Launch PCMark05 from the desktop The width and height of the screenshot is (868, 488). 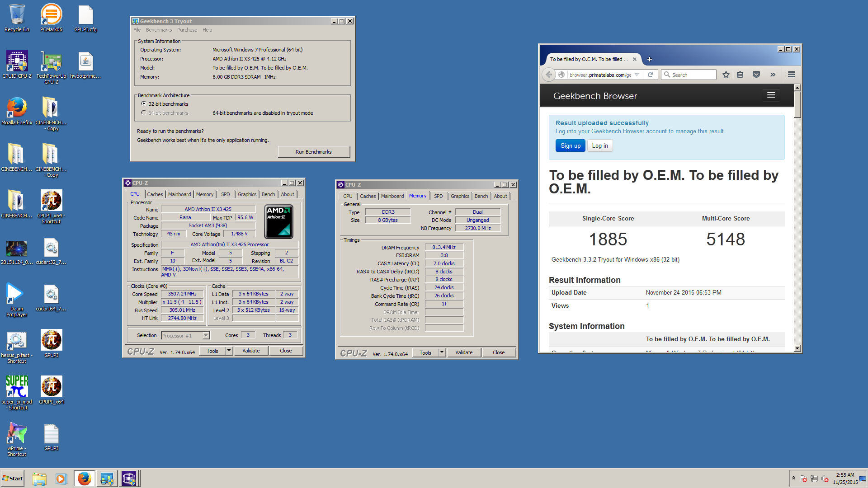tap(51, 18)
